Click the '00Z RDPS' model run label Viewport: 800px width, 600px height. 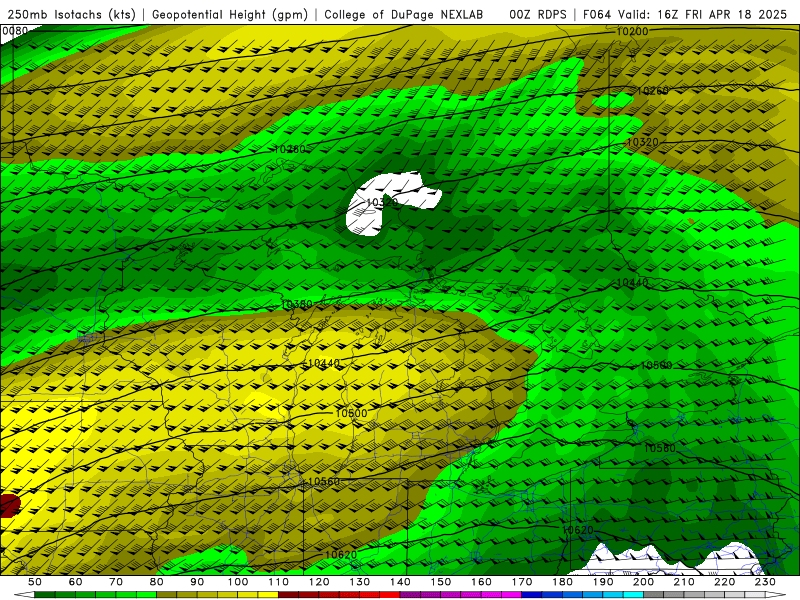pyautogui.click(x=538, y=15)
